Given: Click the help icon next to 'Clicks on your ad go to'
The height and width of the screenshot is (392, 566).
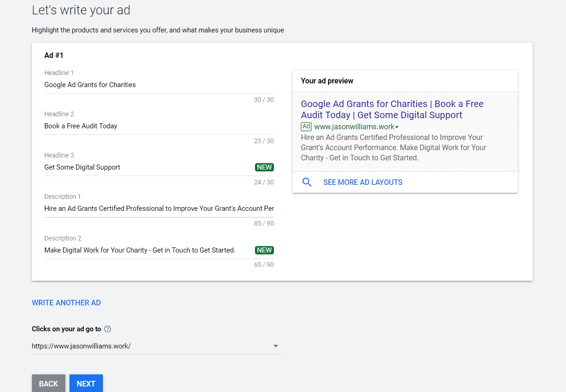Looking at the screenshot, I should [x=107, y=329].
